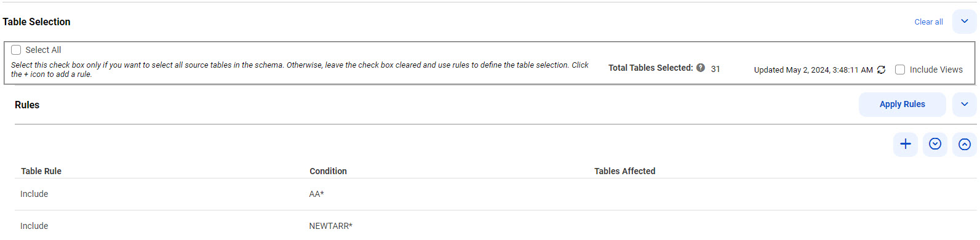The image size is (980, 240).
Task: Click the Condition column header
Action: click(328, 171)
